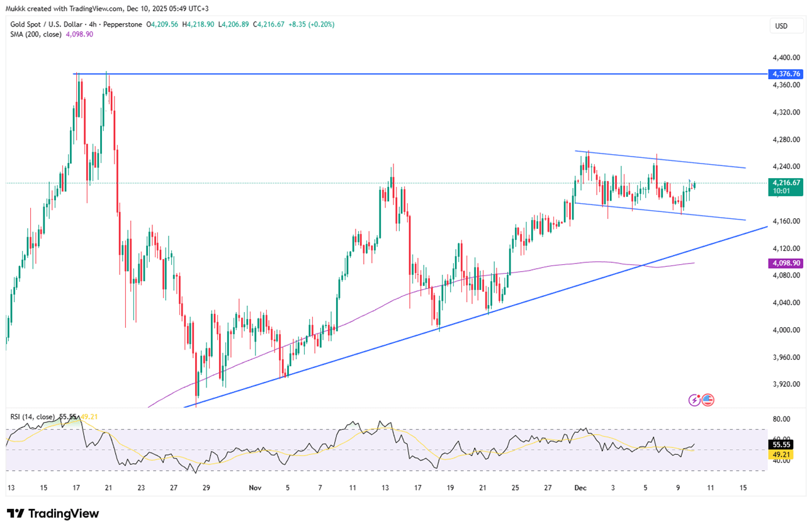Click the 4,376.76 blue price label
The image size is (812, 531).
[786, 74]
